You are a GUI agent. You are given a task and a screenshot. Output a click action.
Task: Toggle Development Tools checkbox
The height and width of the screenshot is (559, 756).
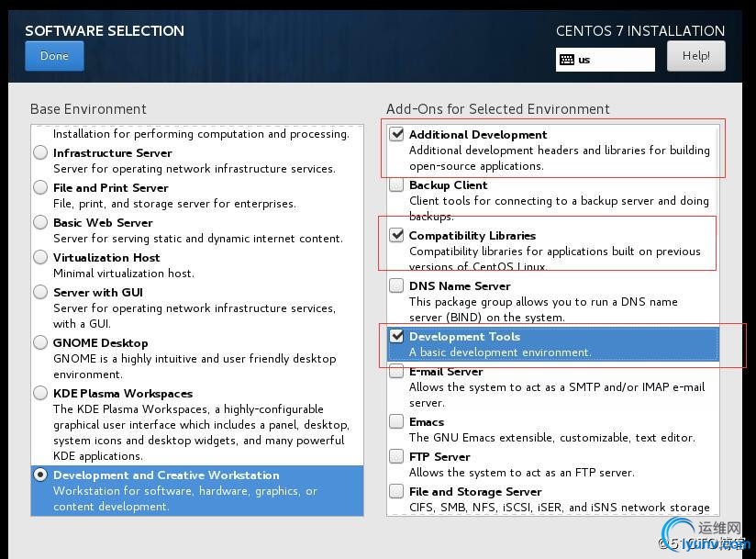click(x=396, y=336)
